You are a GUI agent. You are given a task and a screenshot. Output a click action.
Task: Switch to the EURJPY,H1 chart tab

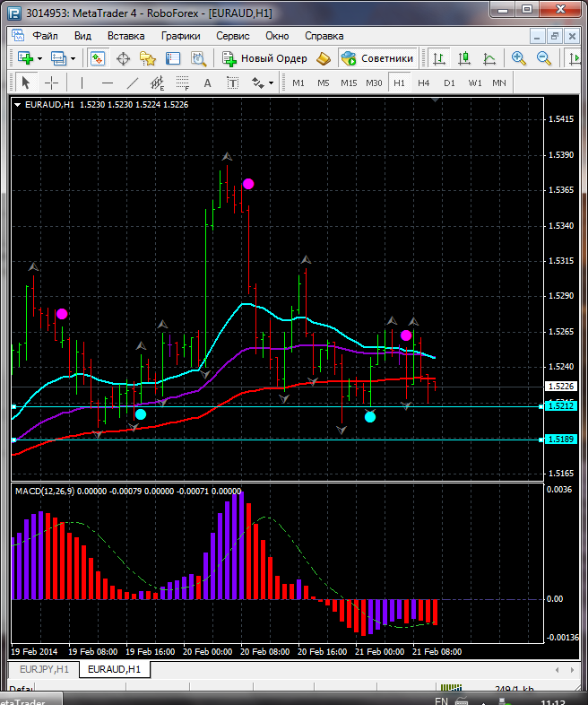[42, 669]
